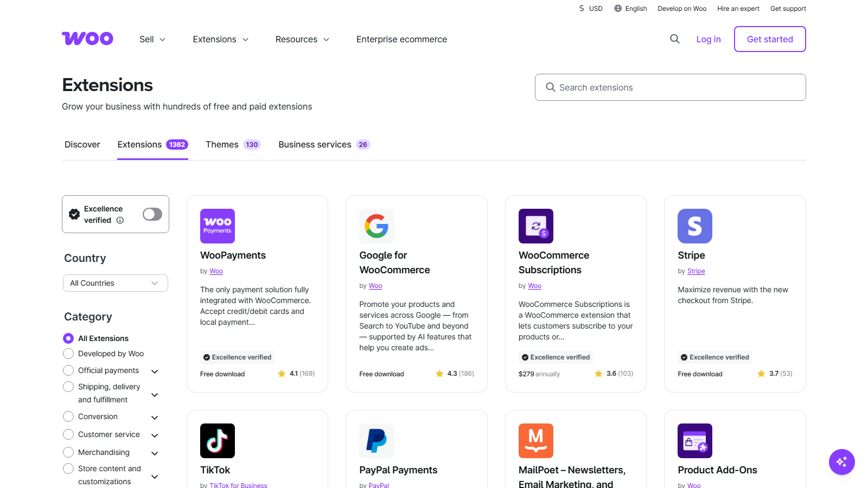Select Shipping, delivery and fulfillment radio

click(x=68, y=387)
